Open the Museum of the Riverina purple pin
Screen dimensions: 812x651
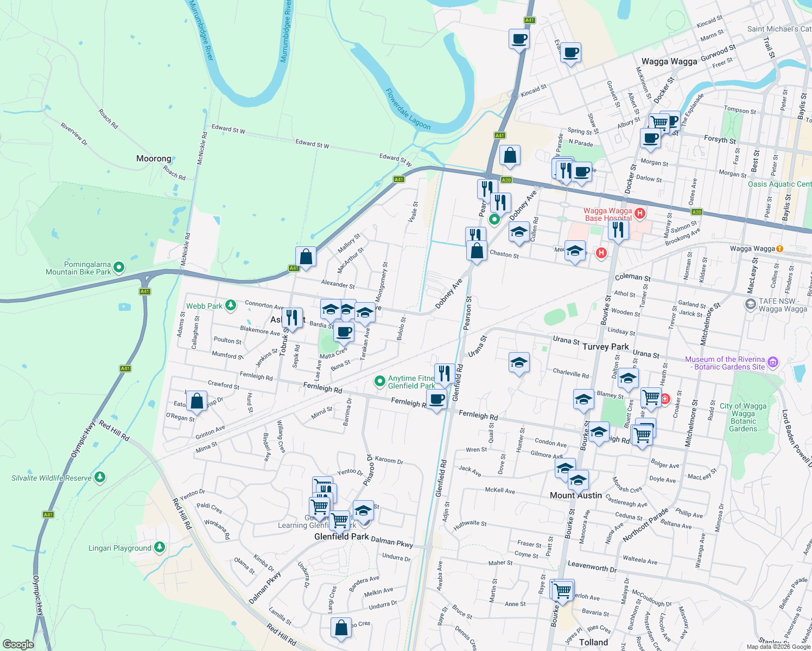click(773, 362)
